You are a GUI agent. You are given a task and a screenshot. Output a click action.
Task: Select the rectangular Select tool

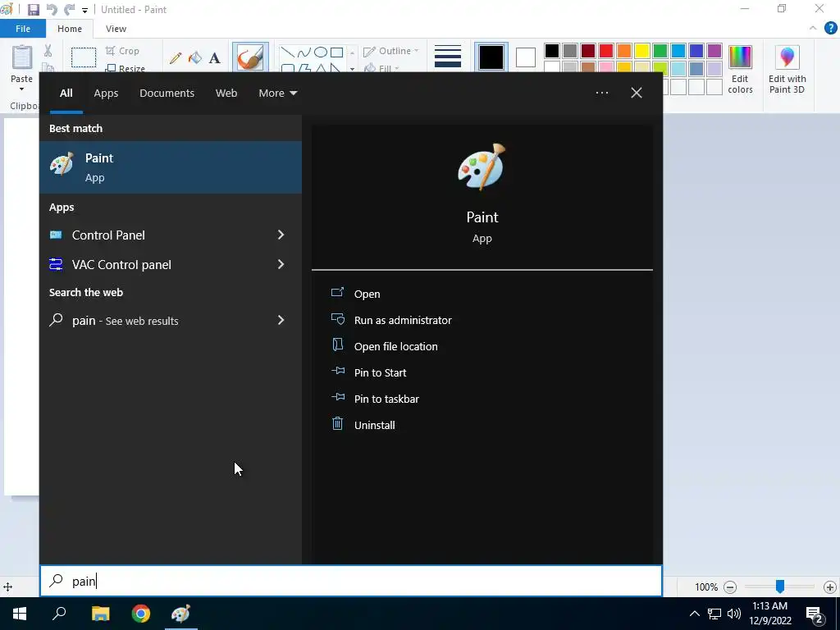pyautogui.click(x=84, y=57)
